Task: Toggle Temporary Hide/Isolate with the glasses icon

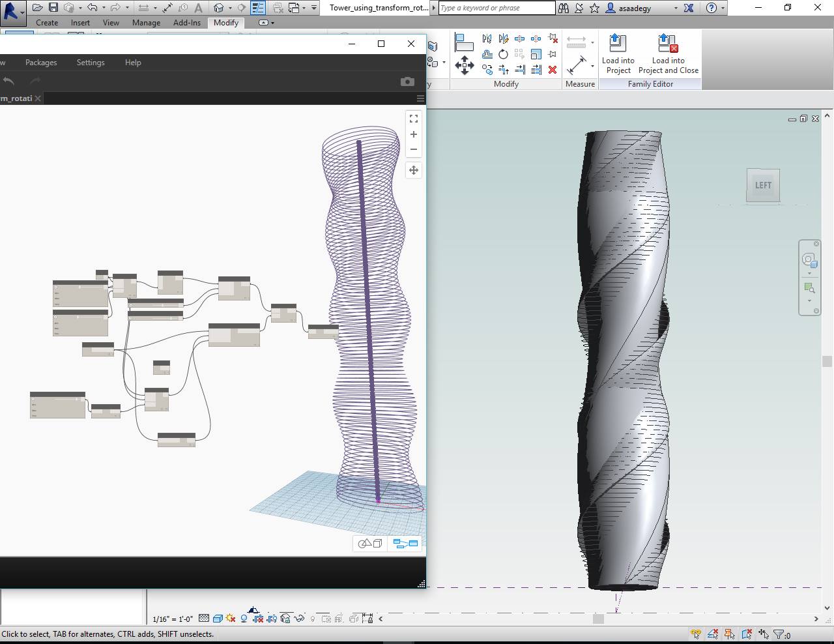Action: click(x=299, y=618)
